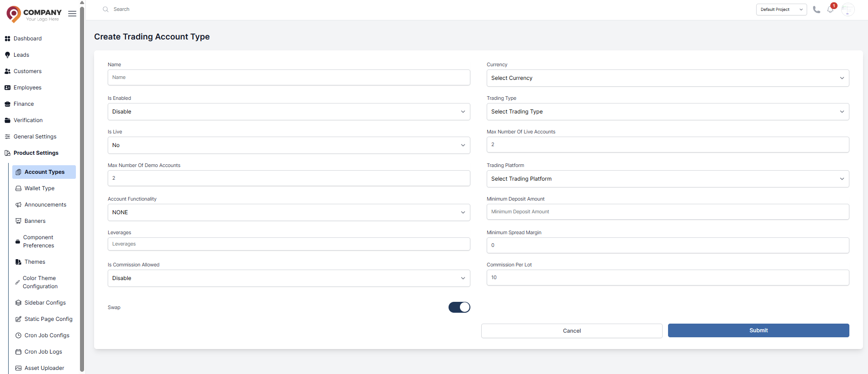Open General Settings menu item
This screenshot has height=374, width=868.
pos(35,137)
